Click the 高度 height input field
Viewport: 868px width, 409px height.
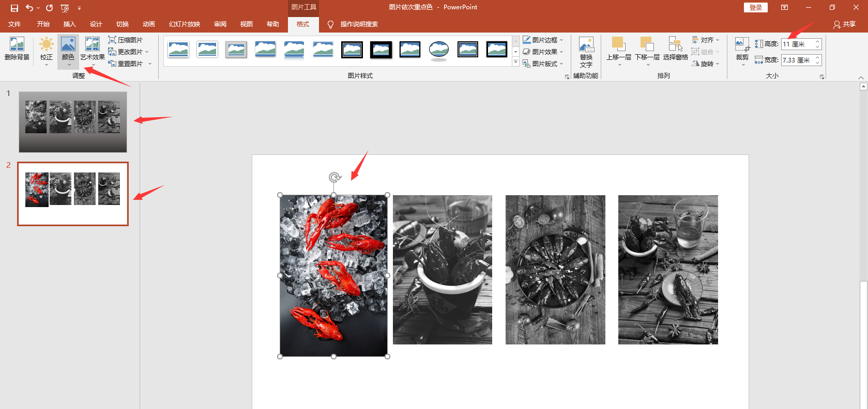tap(797, 44)
